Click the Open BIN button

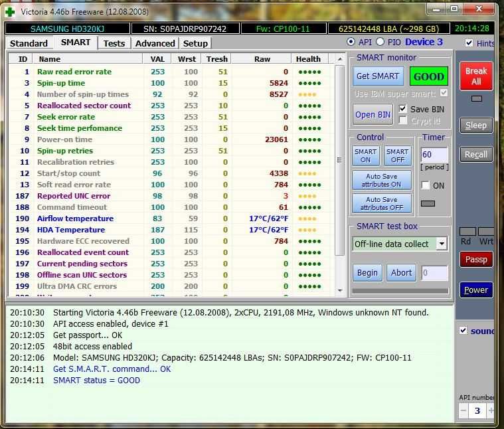tap(373, 114)
